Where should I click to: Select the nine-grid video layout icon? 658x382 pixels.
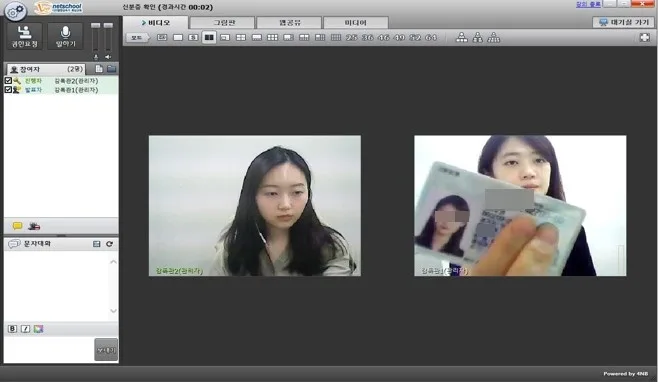(x=272, y=37)
